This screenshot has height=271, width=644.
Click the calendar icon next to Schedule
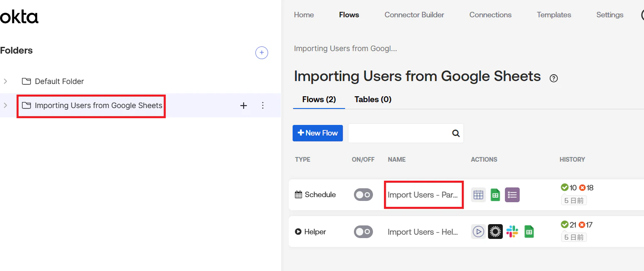(x=299, y=195)
